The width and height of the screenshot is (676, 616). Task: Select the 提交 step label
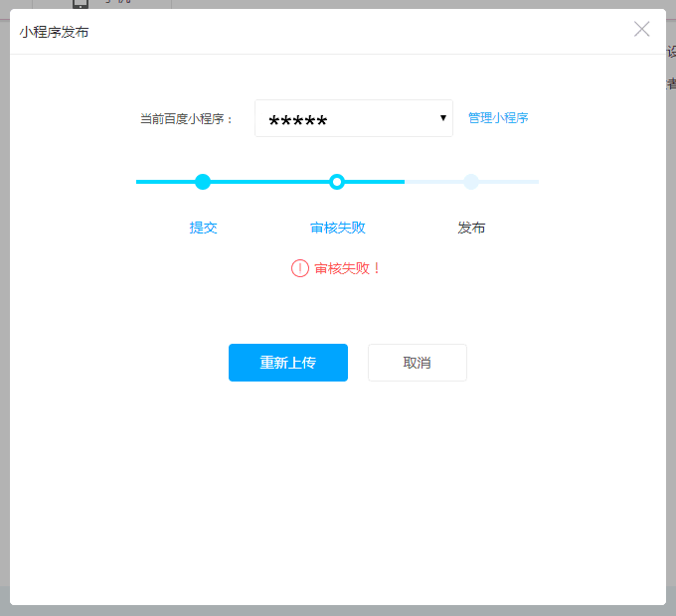click(x=203, y=228)
